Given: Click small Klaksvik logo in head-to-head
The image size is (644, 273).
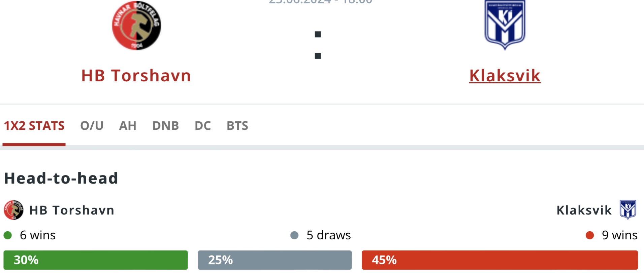Looking at the screenshot, I should click(628, 210).
